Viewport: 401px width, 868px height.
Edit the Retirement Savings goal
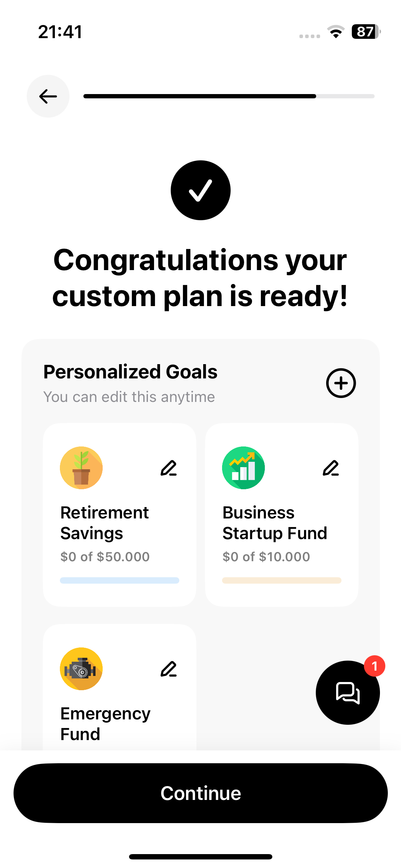pyautogui.click(x=169, y=468)
